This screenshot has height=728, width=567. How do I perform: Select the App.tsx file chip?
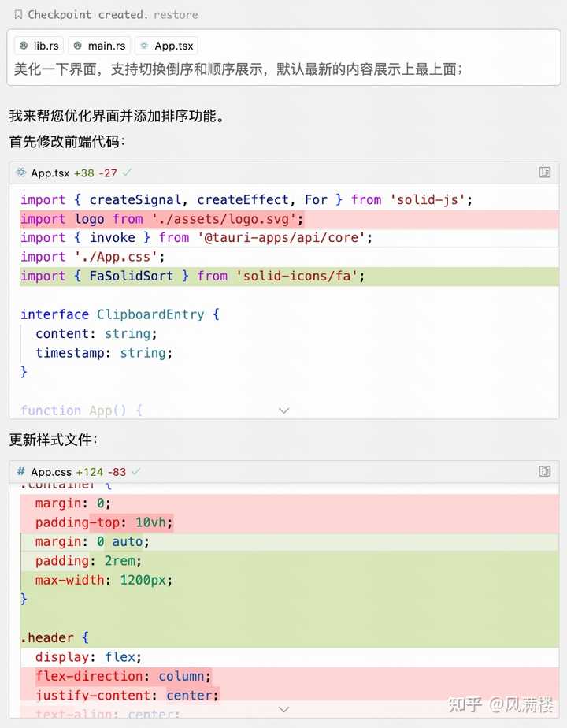[165, 45]
